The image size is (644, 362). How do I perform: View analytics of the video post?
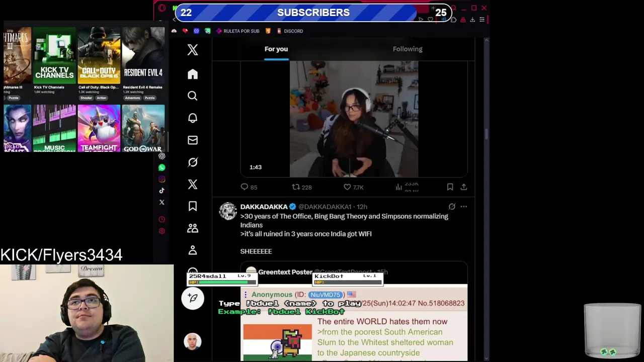(x=407, y=187)
